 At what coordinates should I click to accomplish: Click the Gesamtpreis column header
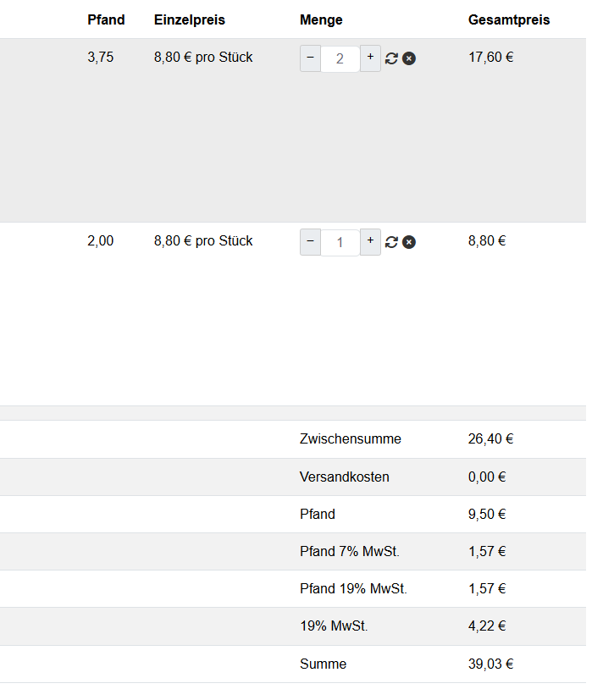click(x=509, y=20)
